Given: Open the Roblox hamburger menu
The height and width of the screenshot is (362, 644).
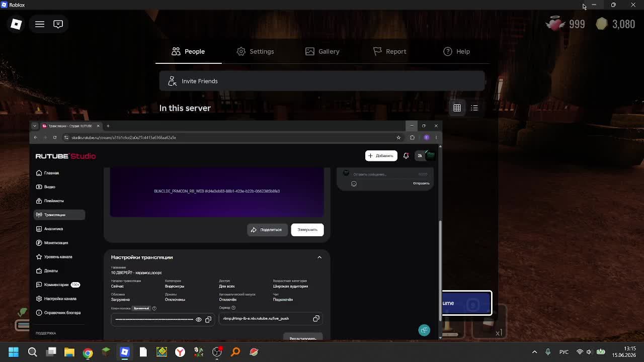Looking at the screenshot, I should point(40,24).
